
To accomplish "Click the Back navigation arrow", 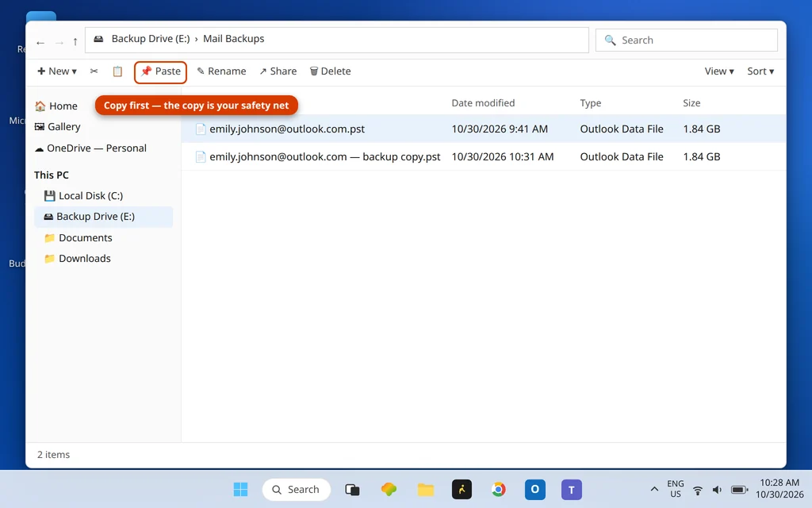I will [40, 43].
